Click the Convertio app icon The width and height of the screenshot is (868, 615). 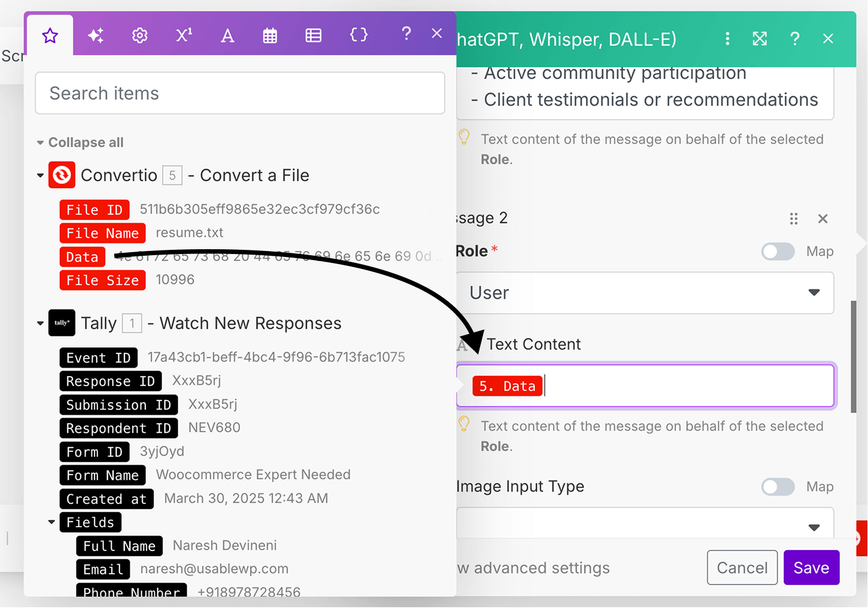click(x=62, y=175)
